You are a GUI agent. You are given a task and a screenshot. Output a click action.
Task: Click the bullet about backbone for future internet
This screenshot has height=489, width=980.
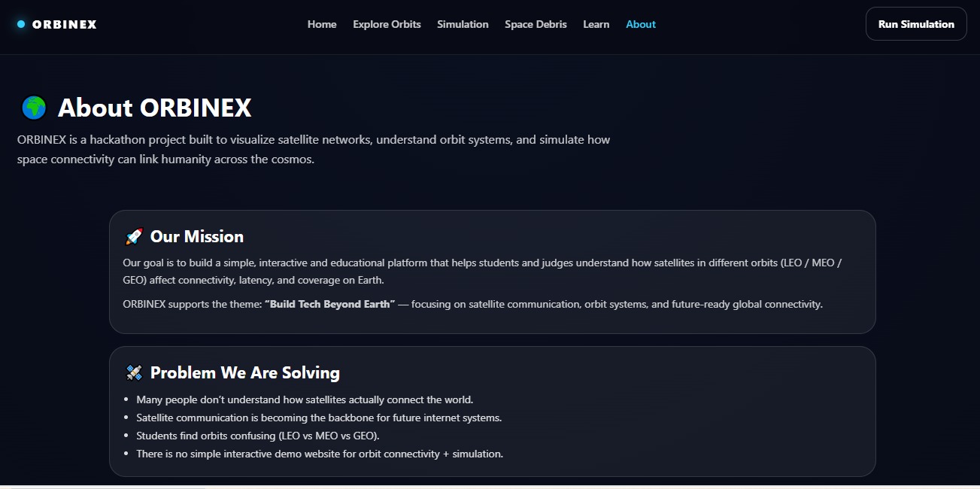(319, 418)
